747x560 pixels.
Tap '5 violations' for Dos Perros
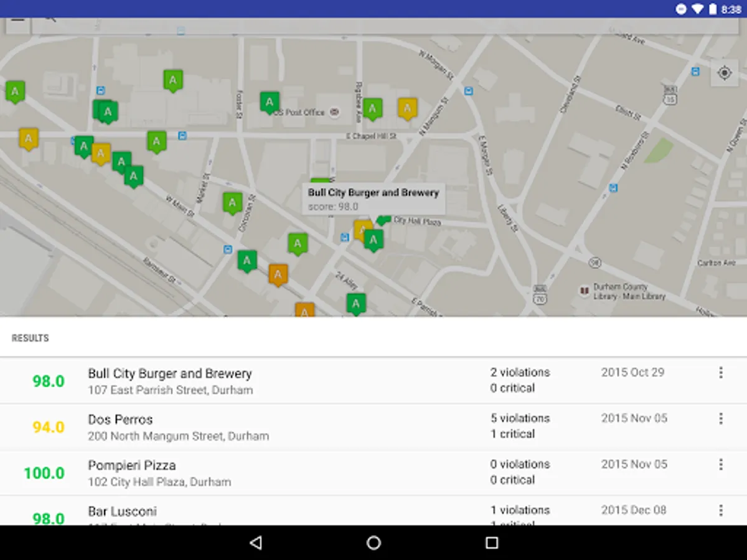(520, 418)
